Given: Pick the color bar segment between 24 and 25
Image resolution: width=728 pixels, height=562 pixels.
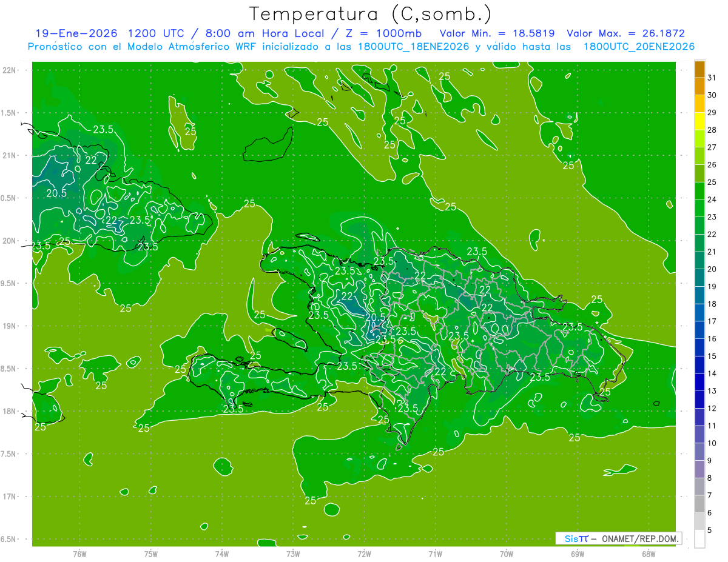Looking at the screenshot, I should coord(699,191).
